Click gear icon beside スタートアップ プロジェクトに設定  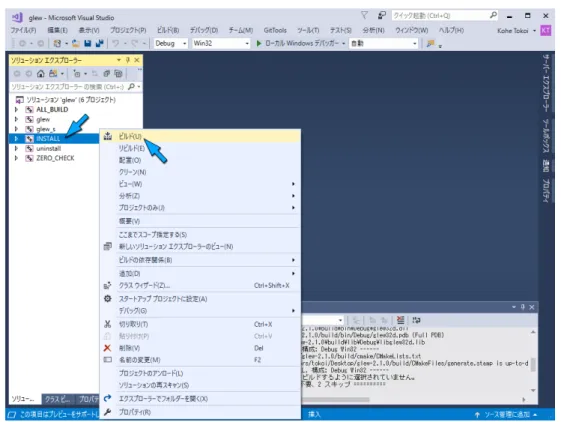click(107, 299)
